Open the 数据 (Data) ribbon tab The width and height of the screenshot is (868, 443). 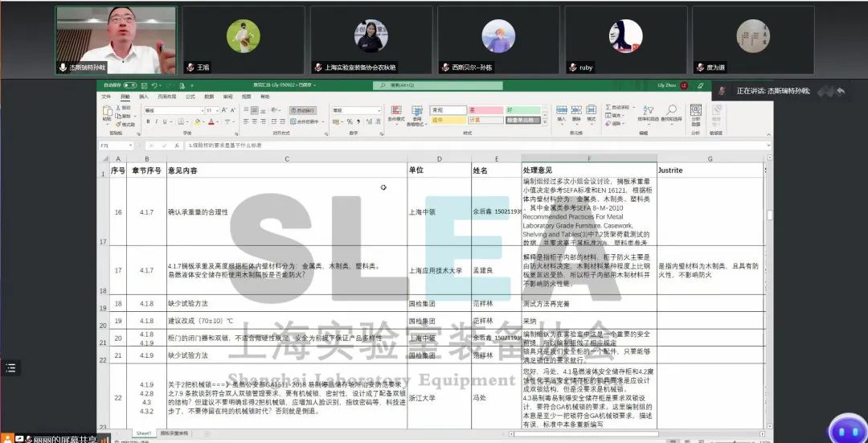coord(209,96)
